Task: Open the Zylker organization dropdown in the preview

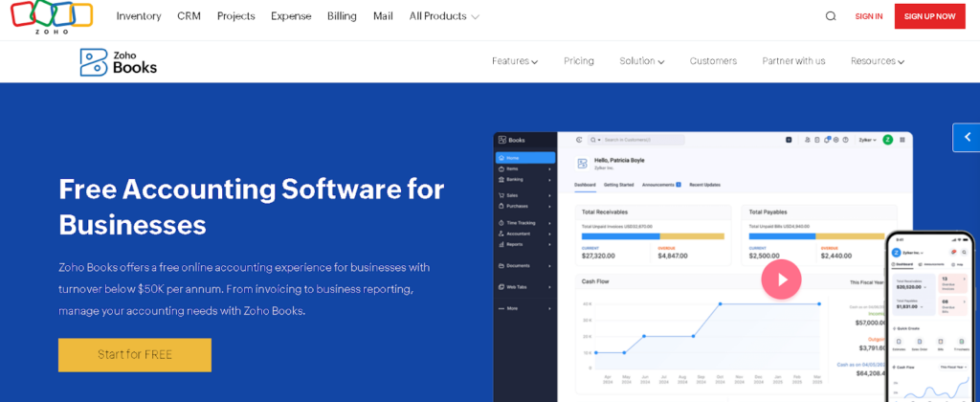Action: click(867, 140)
